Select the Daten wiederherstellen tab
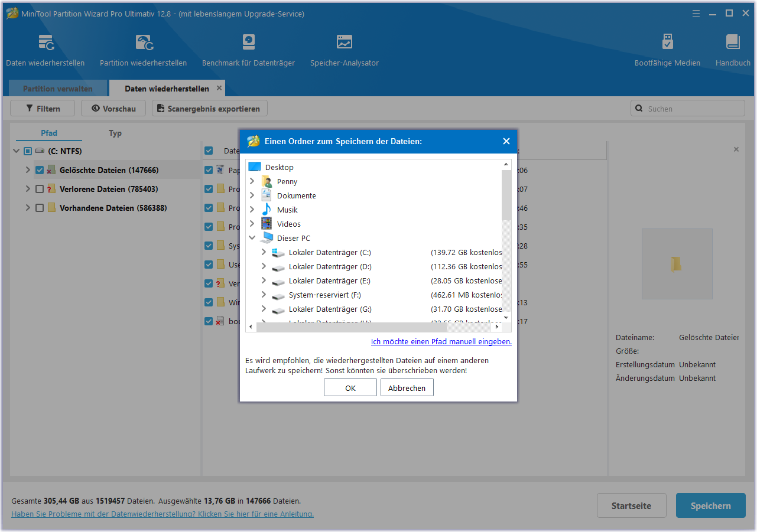Image resolution: width=757 pixels, height=532 pixels. click(167, 89)
